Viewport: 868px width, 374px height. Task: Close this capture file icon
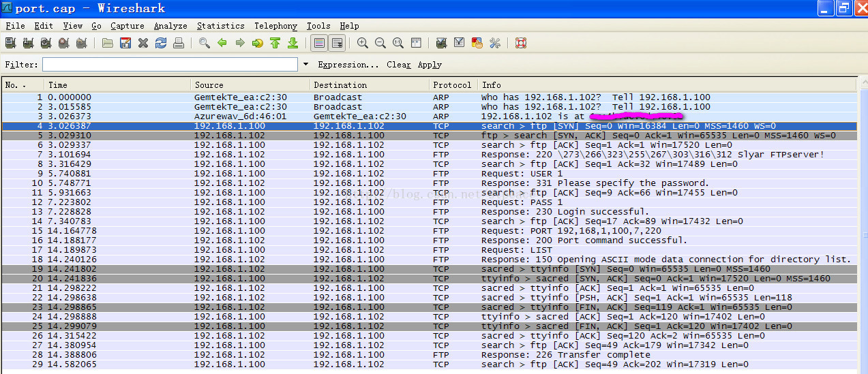click(143, 43)
